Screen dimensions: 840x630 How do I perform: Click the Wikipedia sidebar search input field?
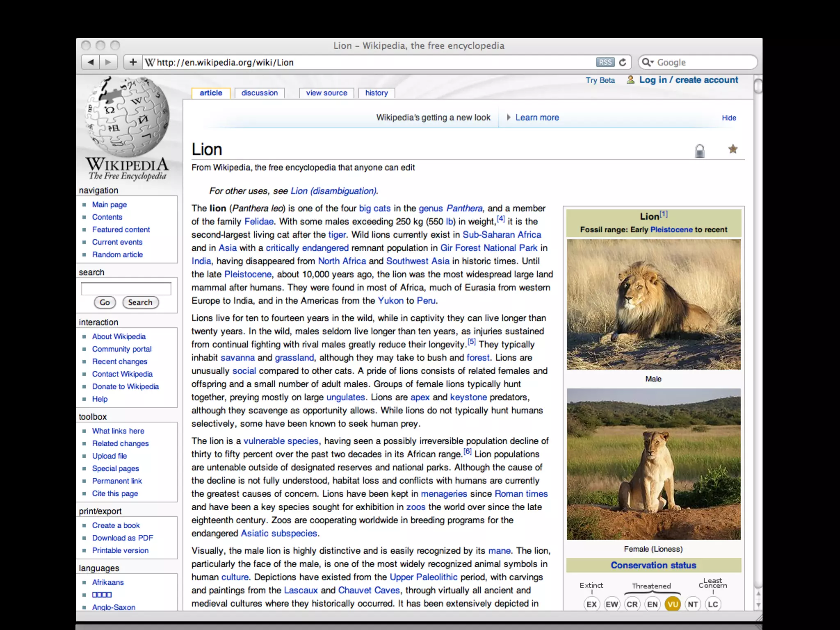(126, 289)
